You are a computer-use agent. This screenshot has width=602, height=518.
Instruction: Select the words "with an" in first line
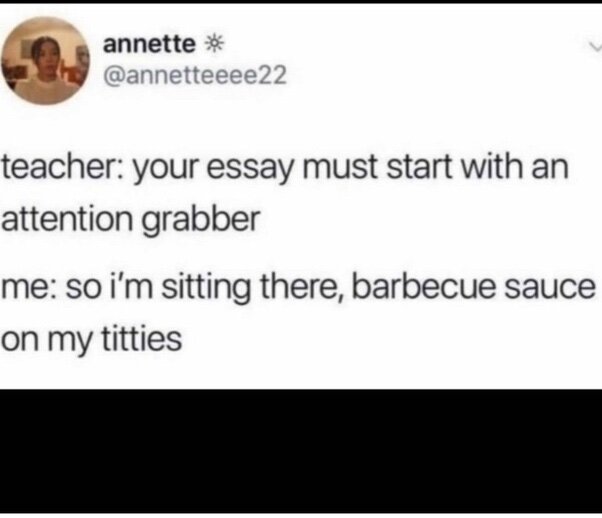pos(514,168)
